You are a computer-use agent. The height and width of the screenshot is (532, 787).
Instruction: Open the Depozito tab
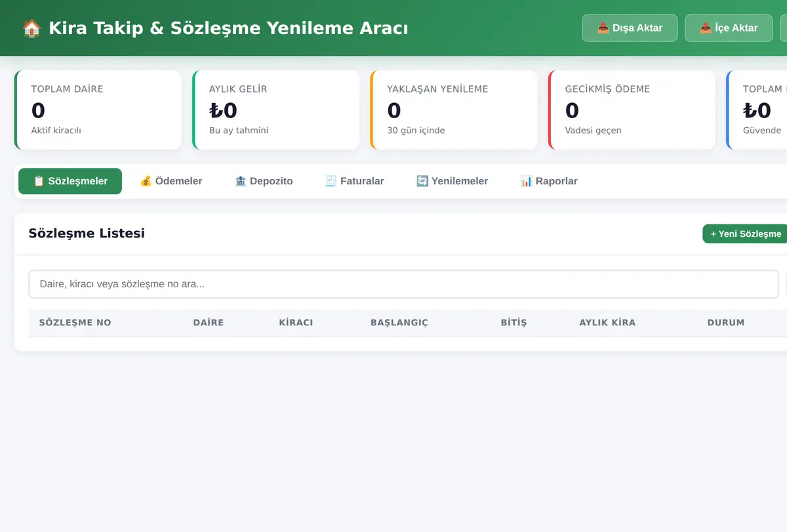(264, 181)
